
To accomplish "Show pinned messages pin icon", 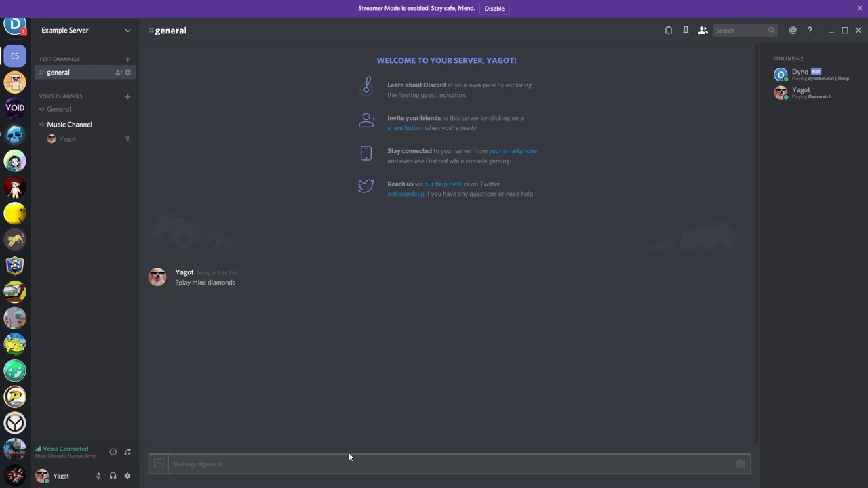I will coord(686,30).
